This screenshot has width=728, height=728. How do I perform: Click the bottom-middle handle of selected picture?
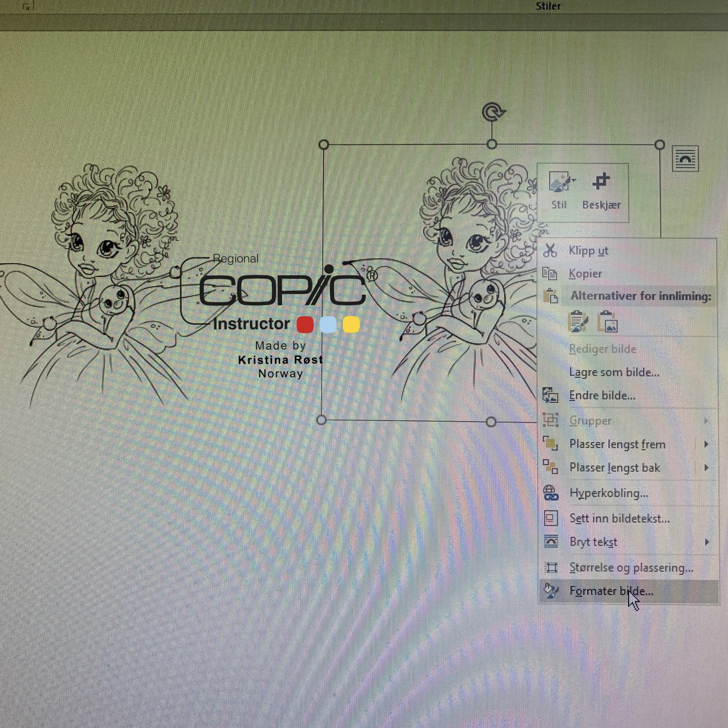point(491,422)
